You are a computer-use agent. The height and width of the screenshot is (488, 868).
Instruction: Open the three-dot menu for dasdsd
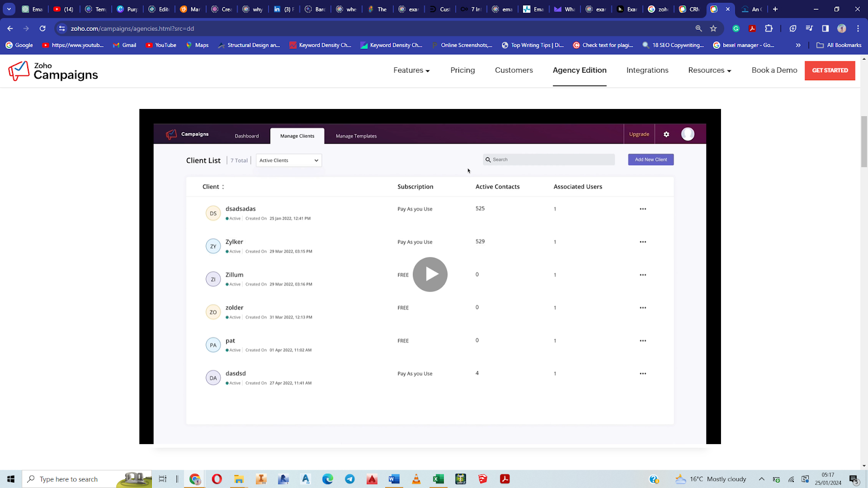(643, 374)
